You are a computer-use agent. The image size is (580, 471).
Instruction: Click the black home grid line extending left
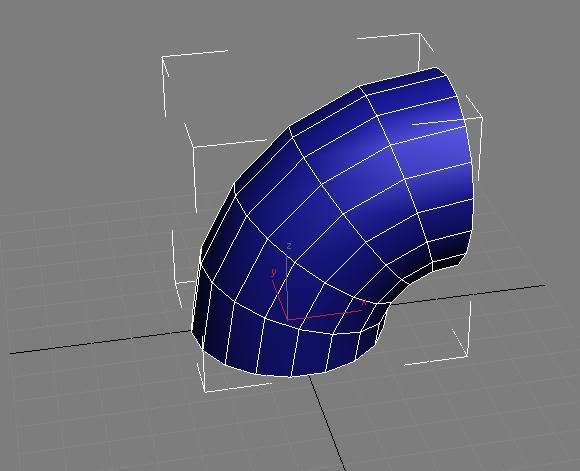tap(100, 342)
